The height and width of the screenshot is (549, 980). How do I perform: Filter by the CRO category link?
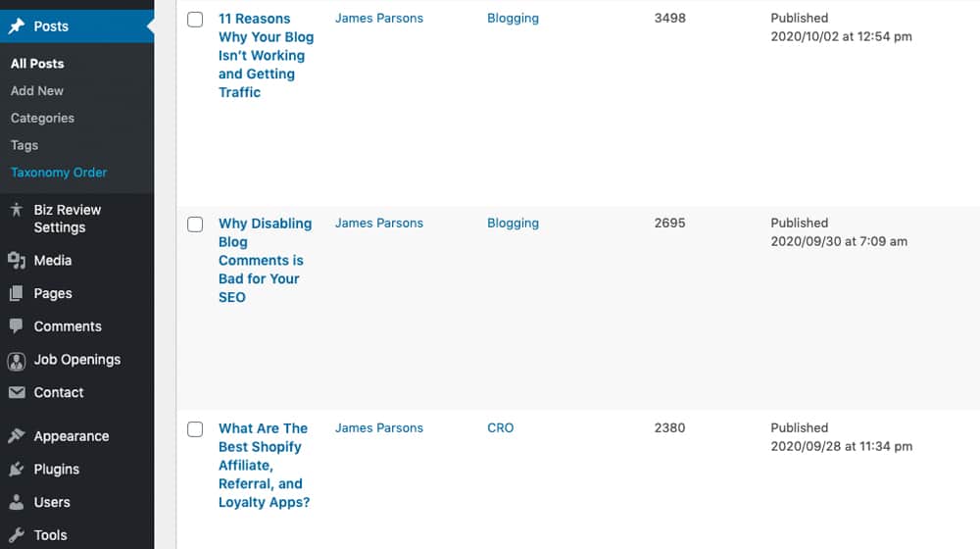point(501,427)
